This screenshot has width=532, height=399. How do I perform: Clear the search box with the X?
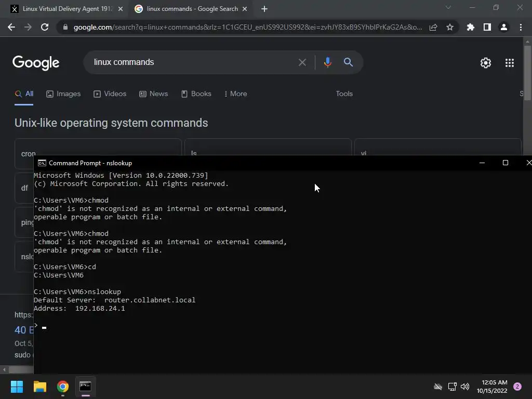coord(302,62)
